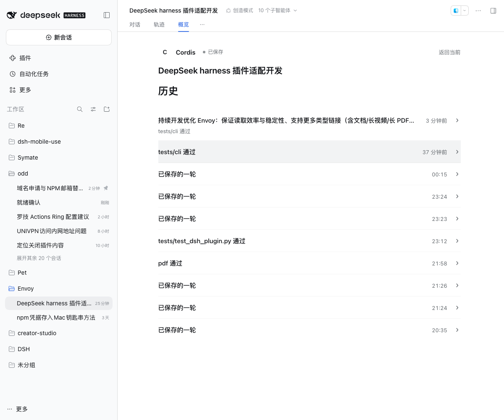This screenshot has height=420, width=504.
Task: Expand chevron on 23:12 row
Action: coord(457,241)
